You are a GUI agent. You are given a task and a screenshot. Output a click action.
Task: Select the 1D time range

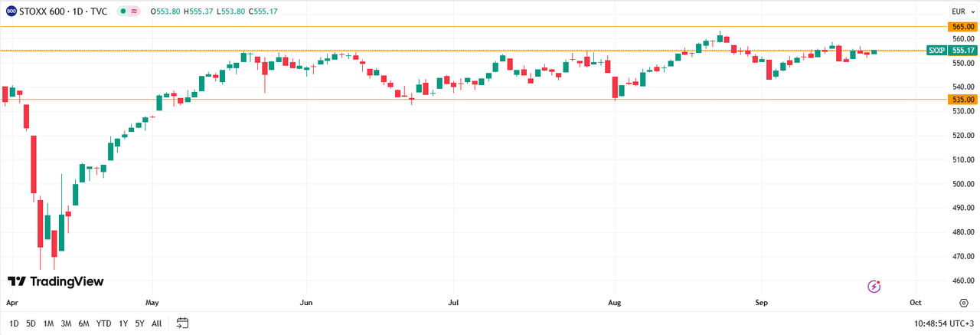[x=14, y=324]
